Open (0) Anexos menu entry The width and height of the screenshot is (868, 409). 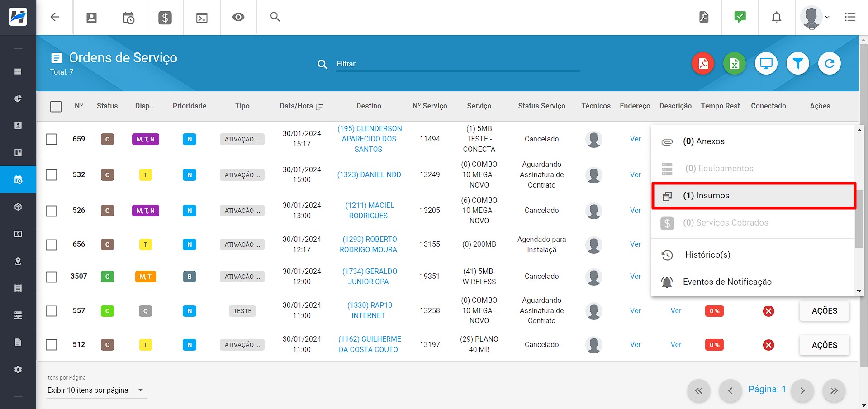coord(753,141)
